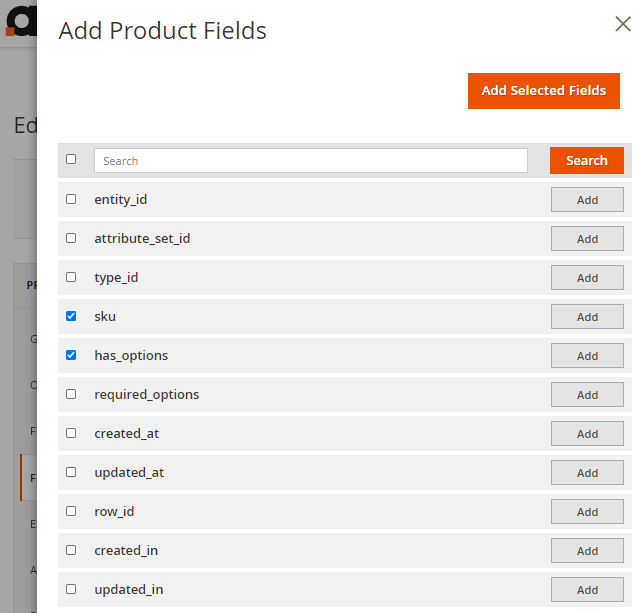Add the required_options field
639x613 pixels.
click(587, 395)
